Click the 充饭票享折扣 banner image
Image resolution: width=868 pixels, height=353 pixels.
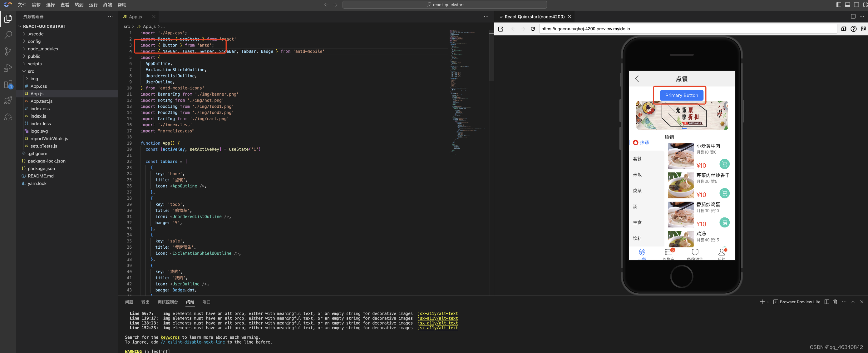pyautogui.click(x=681, y=115)
